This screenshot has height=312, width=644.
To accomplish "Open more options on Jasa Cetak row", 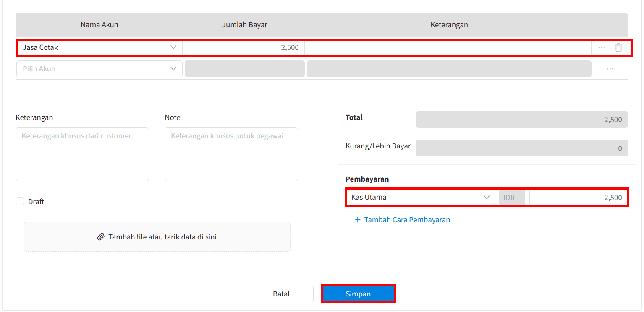I will [602, 47].
